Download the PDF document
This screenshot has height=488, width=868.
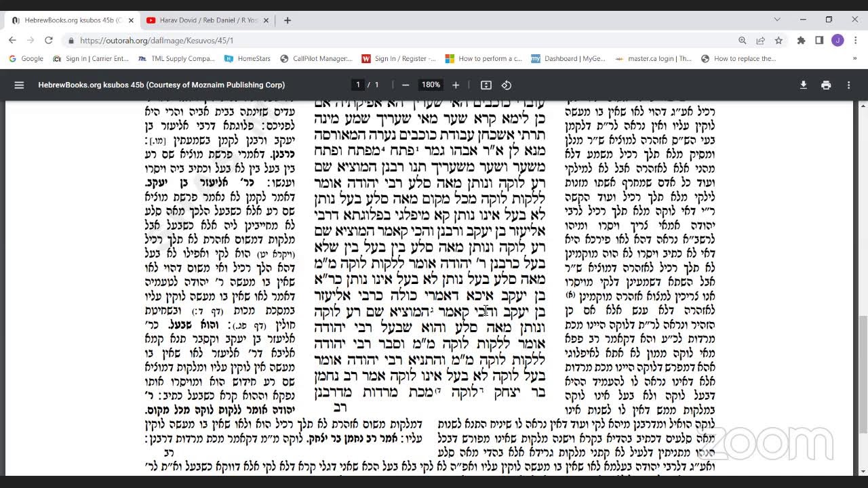coord(804,85)
